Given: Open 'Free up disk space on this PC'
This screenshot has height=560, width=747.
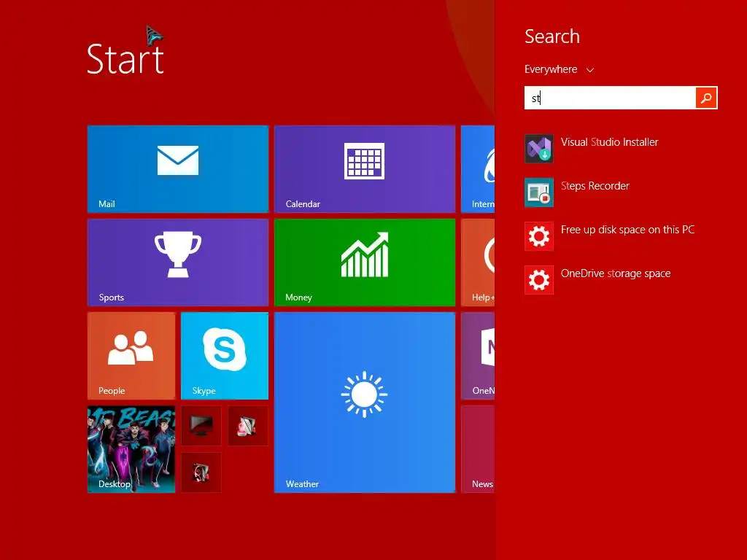Looking at the screenshot, I should click(x=627, y=230).
